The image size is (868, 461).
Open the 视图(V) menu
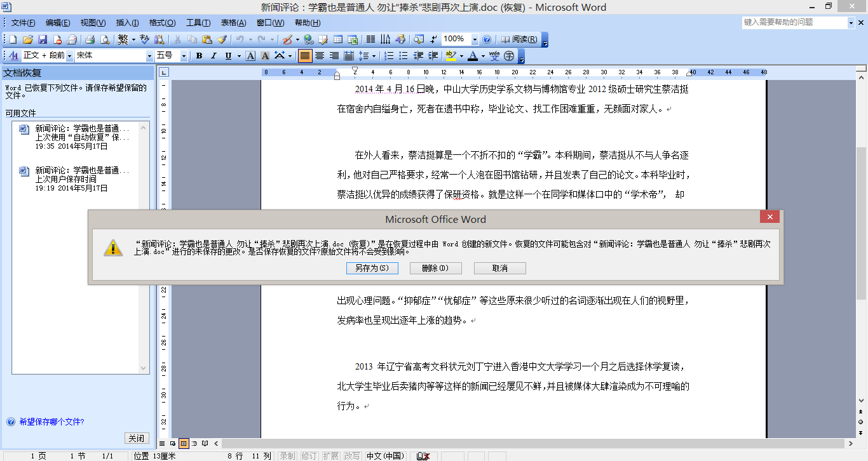(93, 23)
